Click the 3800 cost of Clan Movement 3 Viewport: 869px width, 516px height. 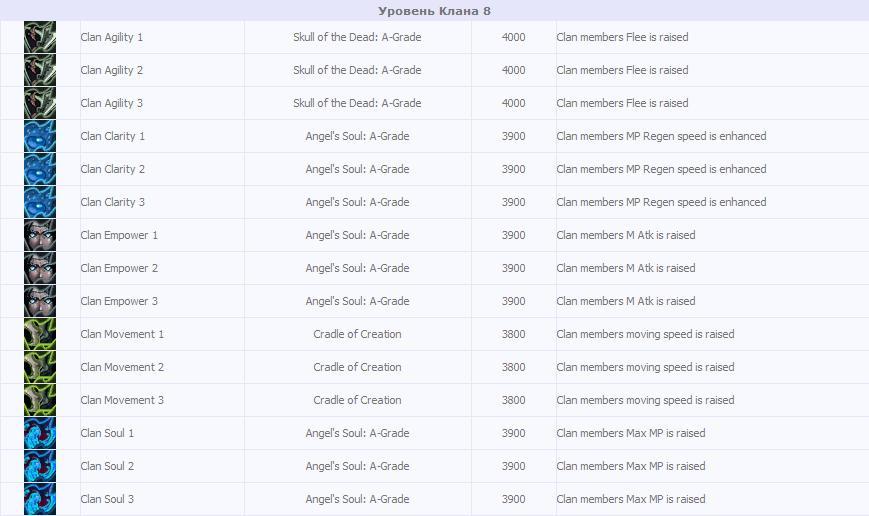pos(513,400)
